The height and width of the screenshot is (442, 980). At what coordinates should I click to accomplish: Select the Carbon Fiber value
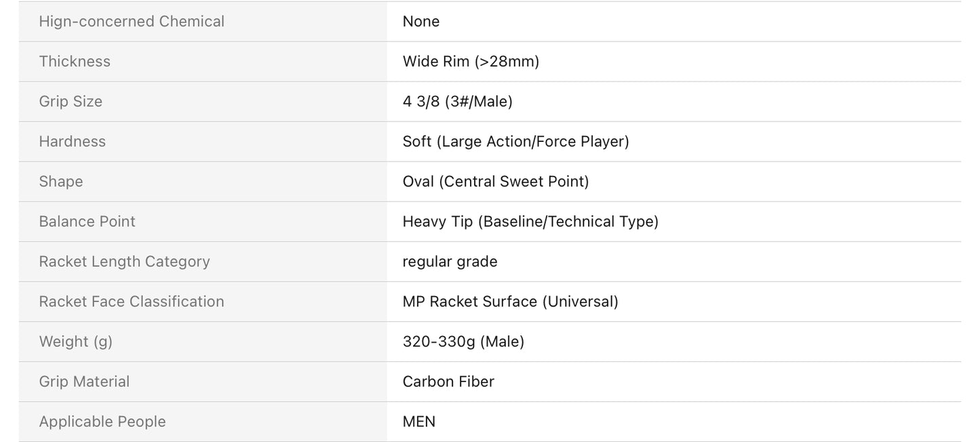click(x=448, y=382)
